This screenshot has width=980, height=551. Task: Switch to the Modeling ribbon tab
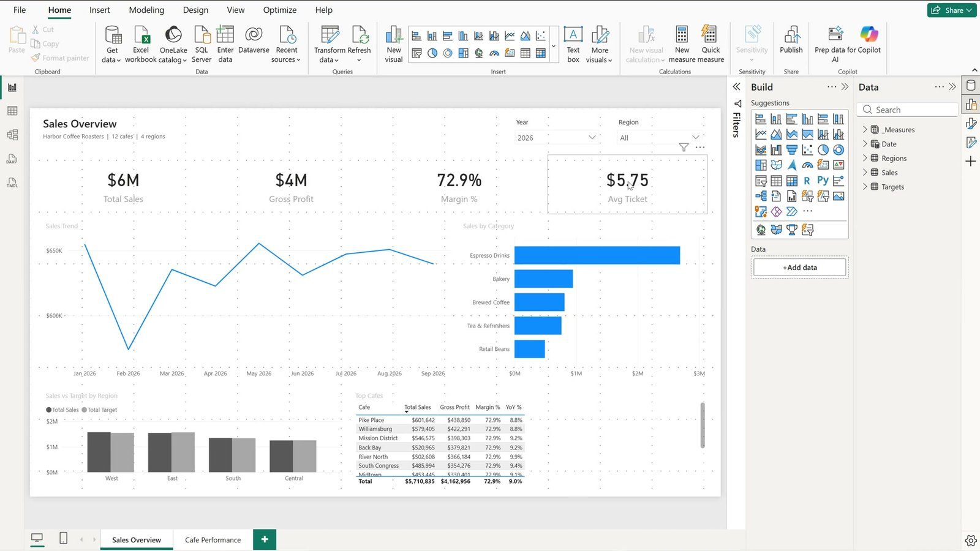(x=146, y=10)
